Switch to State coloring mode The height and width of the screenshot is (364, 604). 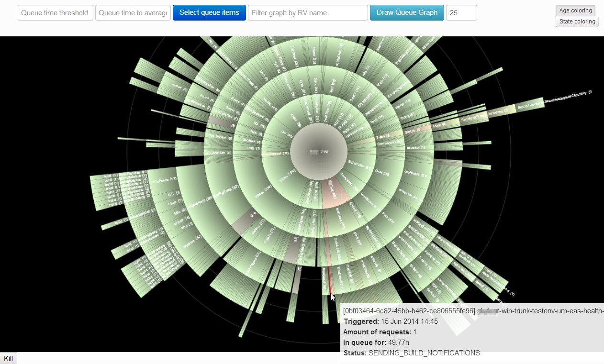[577, 22]
